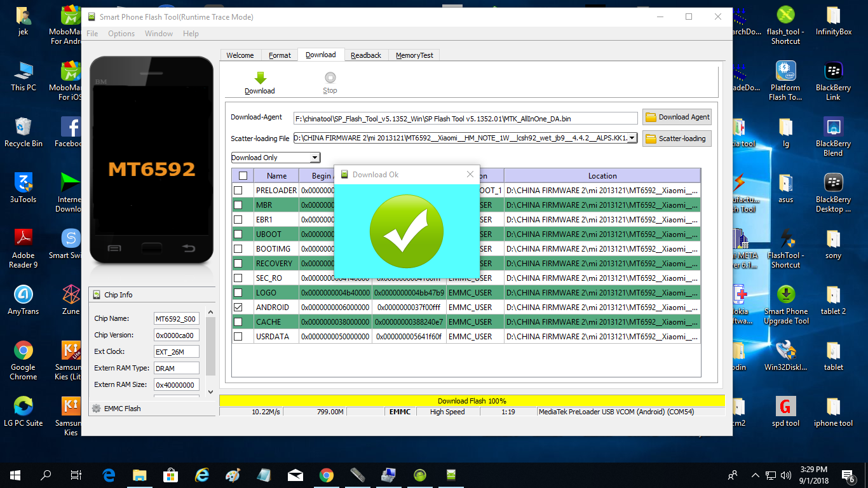Open AnyTrans desktop icon
The image size is (868, 488).
(x=24, y=300)
